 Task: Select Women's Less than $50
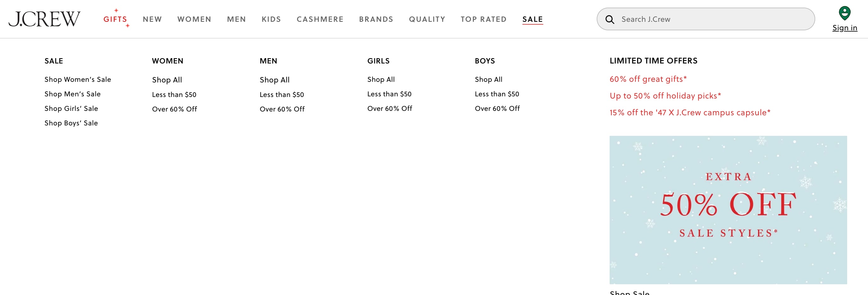(x=174, y=95)
